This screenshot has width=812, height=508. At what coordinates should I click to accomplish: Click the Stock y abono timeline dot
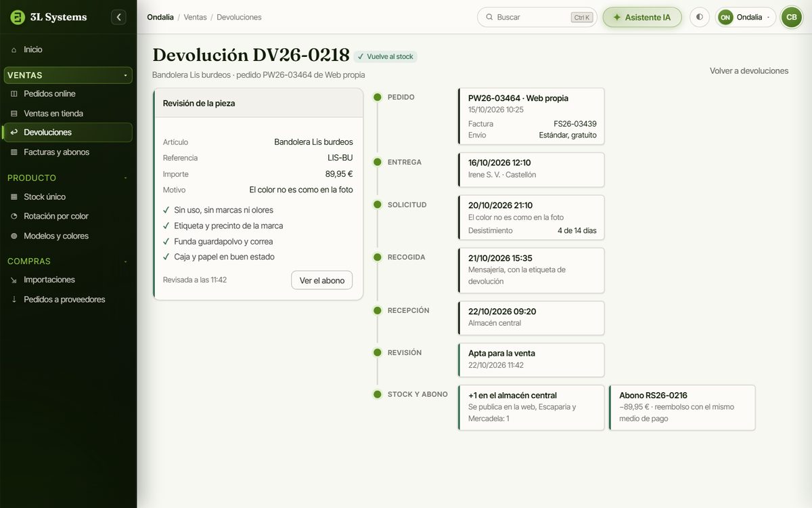(x=378, y=394)
